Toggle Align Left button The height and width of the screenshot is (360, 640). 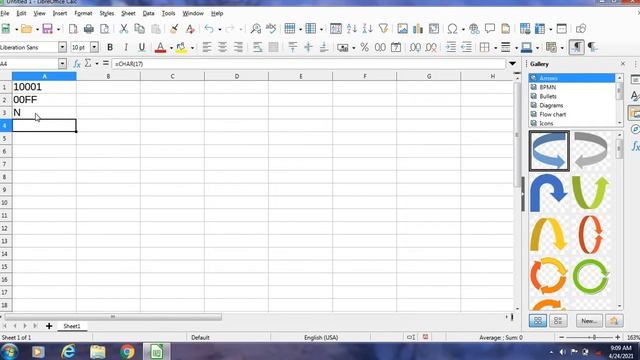[207, 47]
